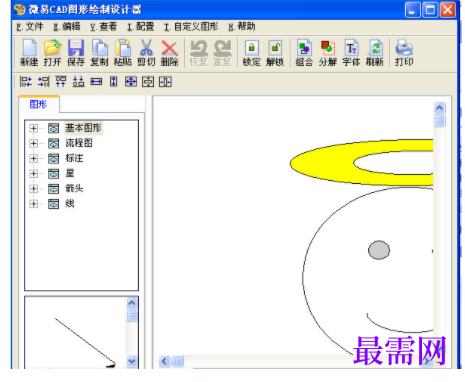Viewport: 465px width, 382px height.
Task: Click the same size both directions icon
Action: click(131, 81)
